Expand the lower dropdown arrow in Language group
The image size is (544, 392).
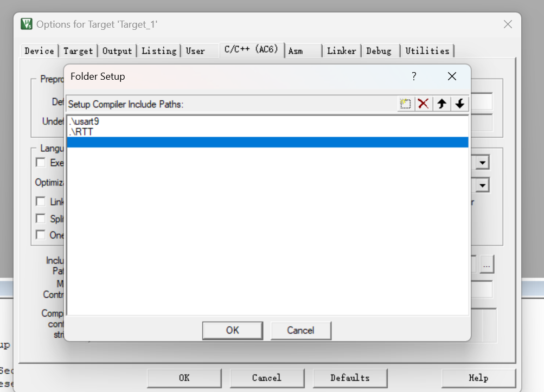[x=483, y=185]
